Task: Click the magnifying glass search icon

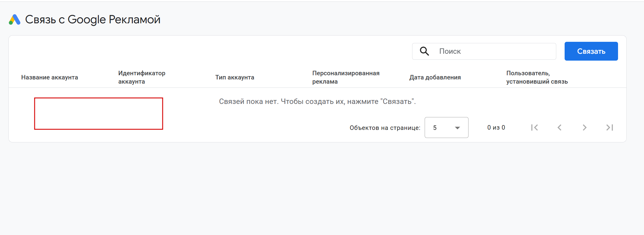Action: (424, 51)
